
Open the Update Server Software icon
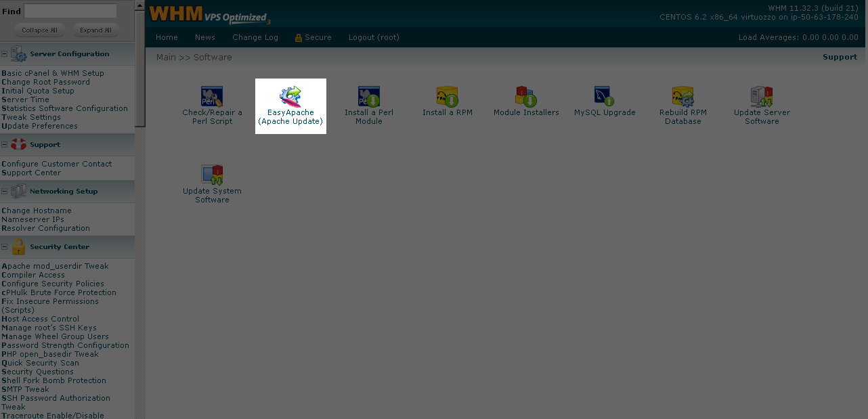762,97
